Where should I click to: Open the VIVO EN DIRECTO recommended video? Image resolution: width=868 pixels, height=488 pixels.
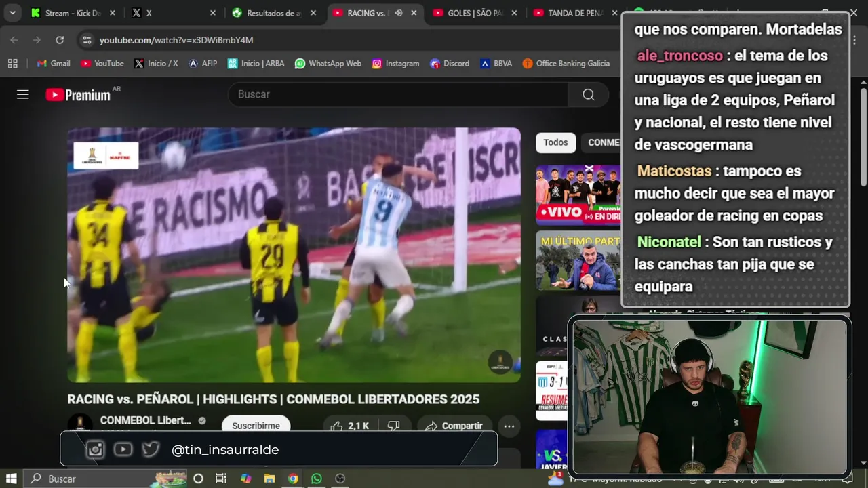coord(578,195)
